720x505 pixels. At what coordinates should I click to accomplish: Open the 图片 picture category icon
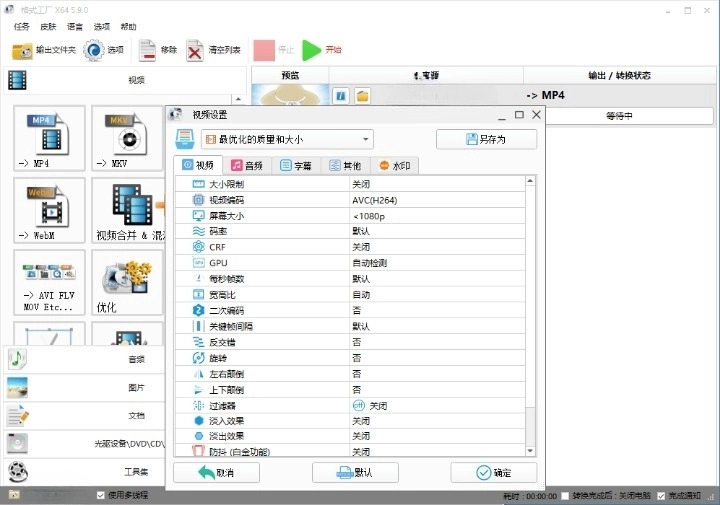17,387
